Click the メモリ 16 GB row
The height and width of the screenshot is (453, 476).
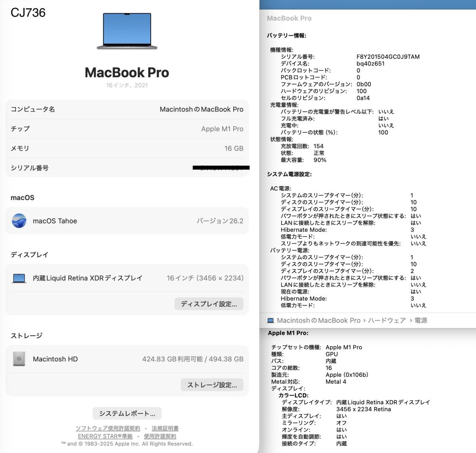[x=127, y=148]
